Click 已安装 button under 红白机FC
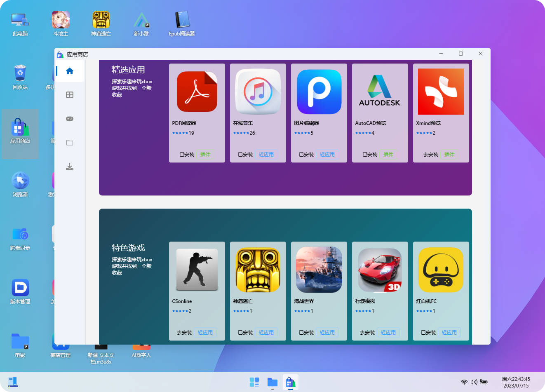This screenshot has width=545, height=392. (x=428, y=333)
